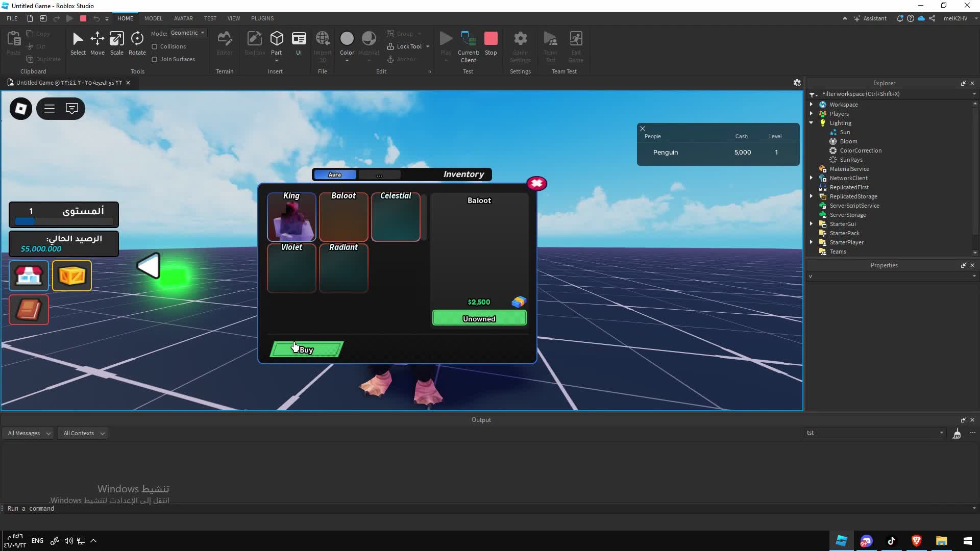
Task: Open the orange crate inventory icon
Action: point(72,276)
